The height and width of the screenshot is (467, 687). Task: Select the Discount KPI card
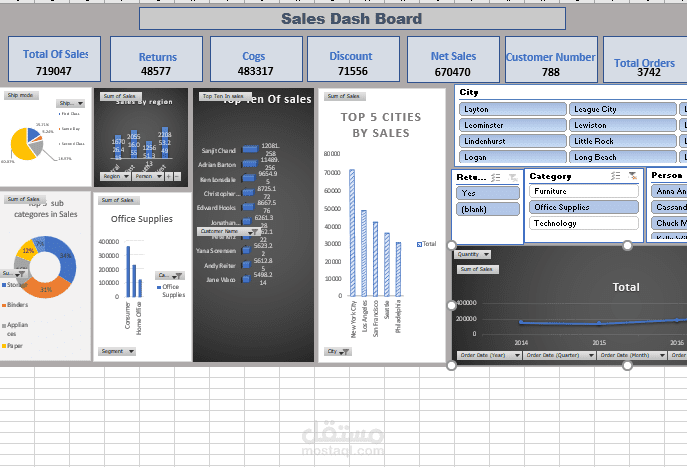click(x=354, y=59)
